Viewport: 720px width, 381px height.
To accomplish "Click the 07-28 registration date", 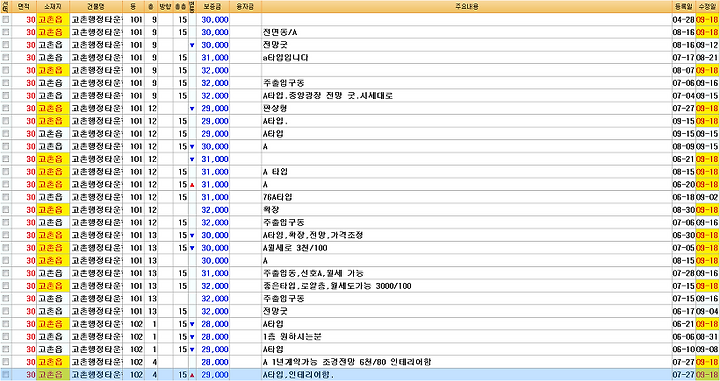I will (x=683, y=274).
